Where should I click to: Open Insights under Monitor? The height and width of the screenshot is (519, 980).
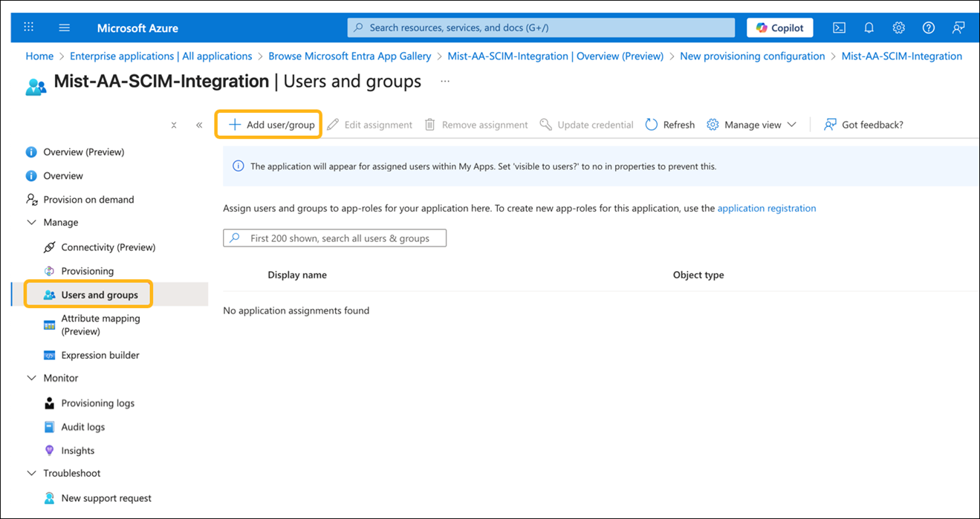point(77,450)
